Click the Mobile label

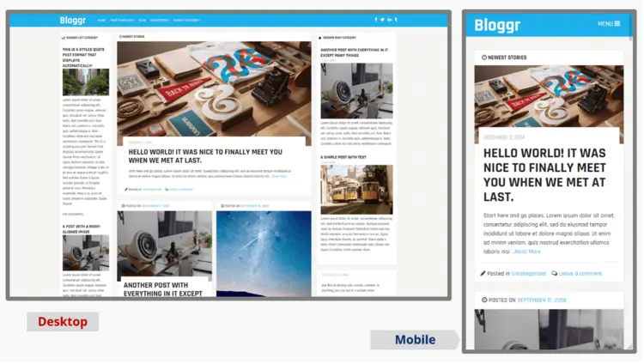415,340
